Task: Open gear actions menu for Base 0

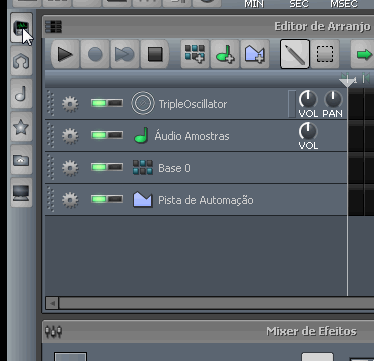Action: tap(70, 168)
